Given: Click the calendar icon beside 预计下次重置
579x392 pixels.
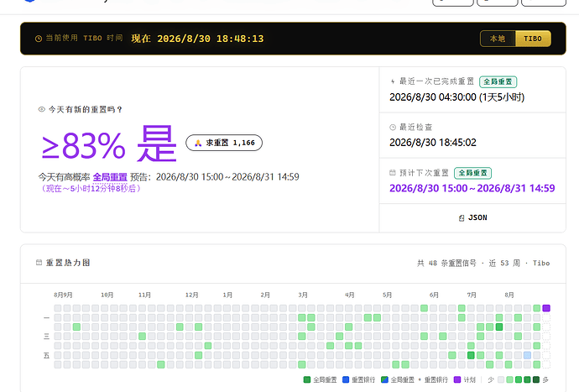Looking at the screenshot, I should point(393,173).
